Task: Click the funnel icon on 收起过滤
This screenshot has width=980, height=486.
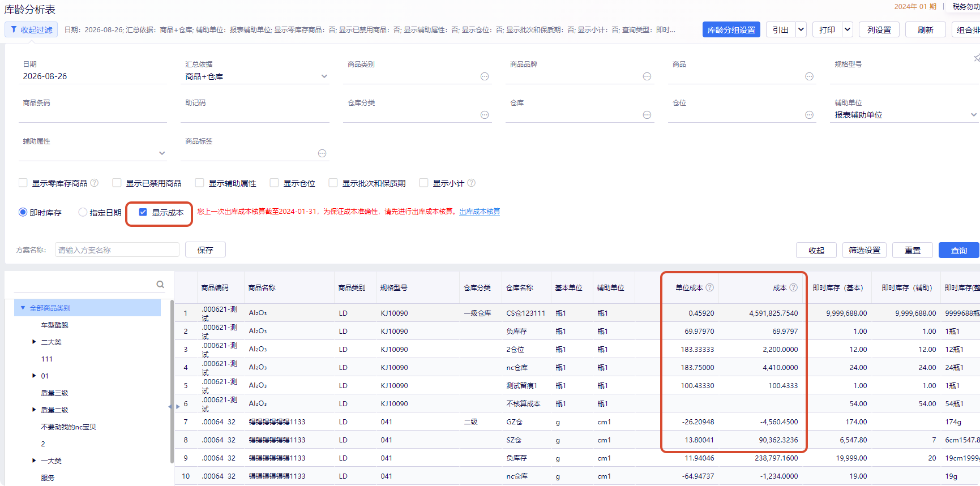Action: pos(14,29)
